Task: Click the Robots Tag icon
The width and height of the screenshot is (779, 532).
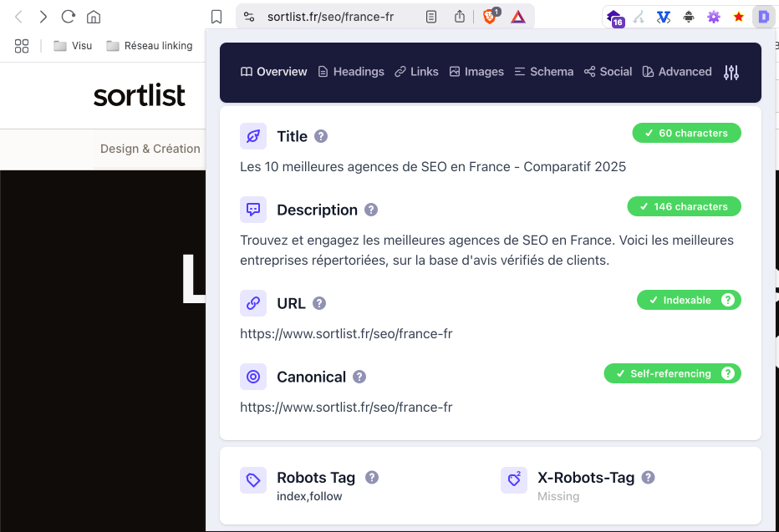Action: pos(253,480)
